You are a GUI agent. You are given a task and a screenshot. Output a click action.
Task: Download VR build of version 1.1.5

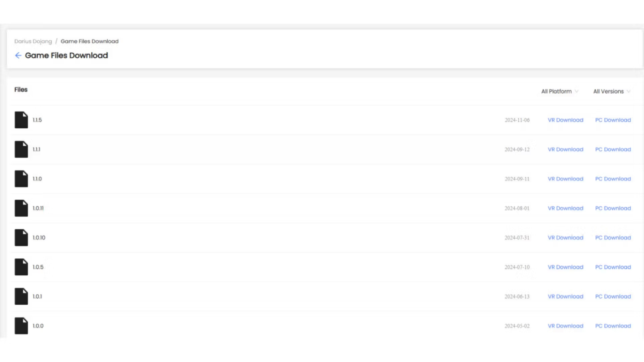(x=565, y=120)
